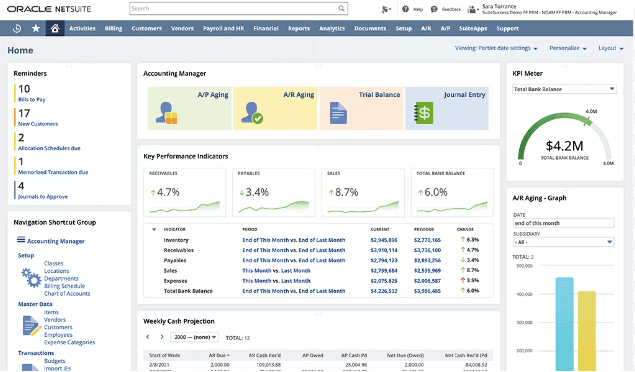The image size is (635, 372).
Task: Open the Financial menu
Action: pos(266,28)
